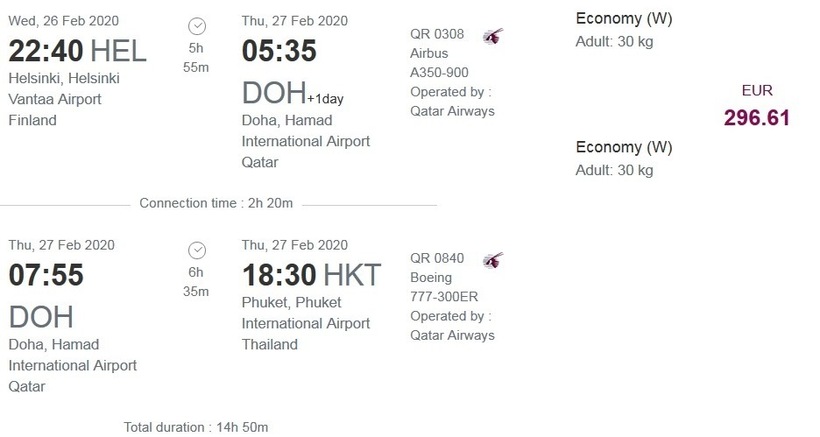820x437 pixels.
Task: Click the Boeing 777-300ER aircraft text
Action: [446, 286]
